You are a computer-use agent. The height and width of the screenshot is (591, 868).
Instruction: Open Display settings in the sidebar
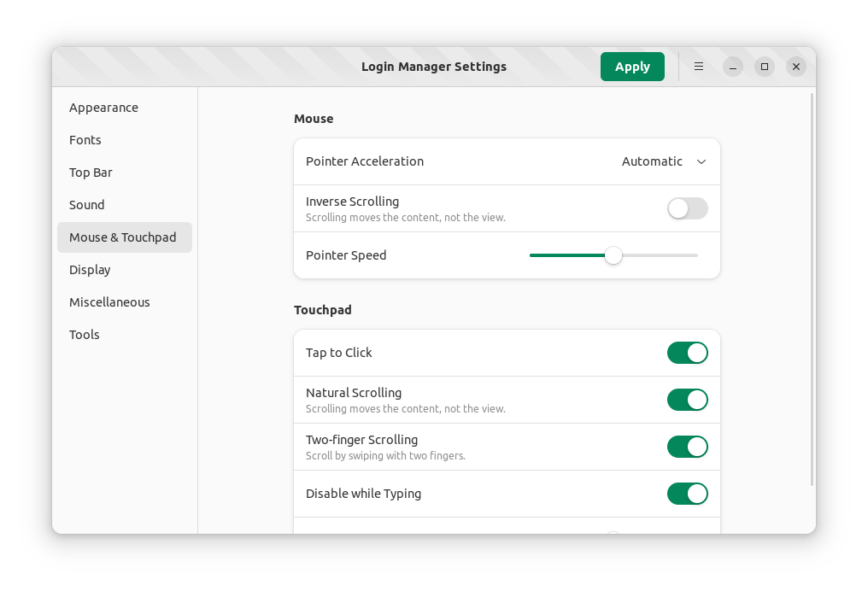pos(90,270)
